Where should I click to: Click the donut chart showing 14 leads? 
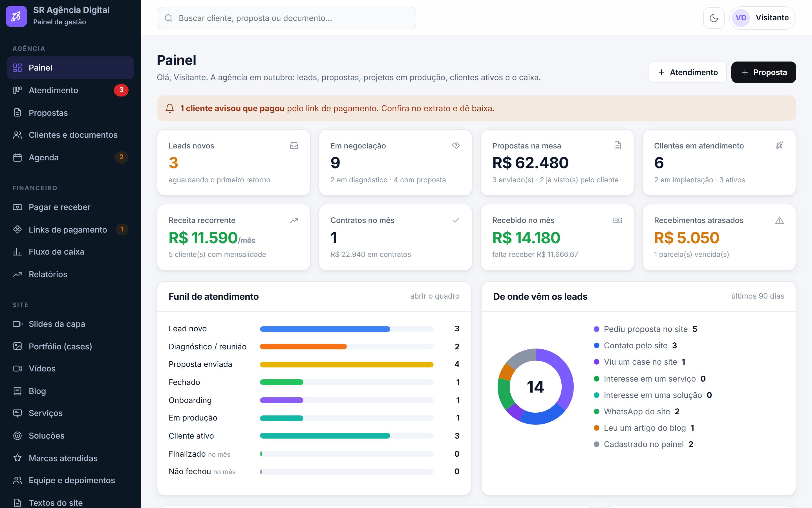535,386
